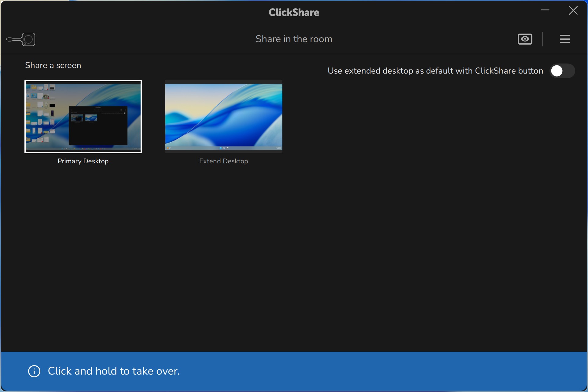
Task: Click the 'Share in the room' heading
Action: 294,39
